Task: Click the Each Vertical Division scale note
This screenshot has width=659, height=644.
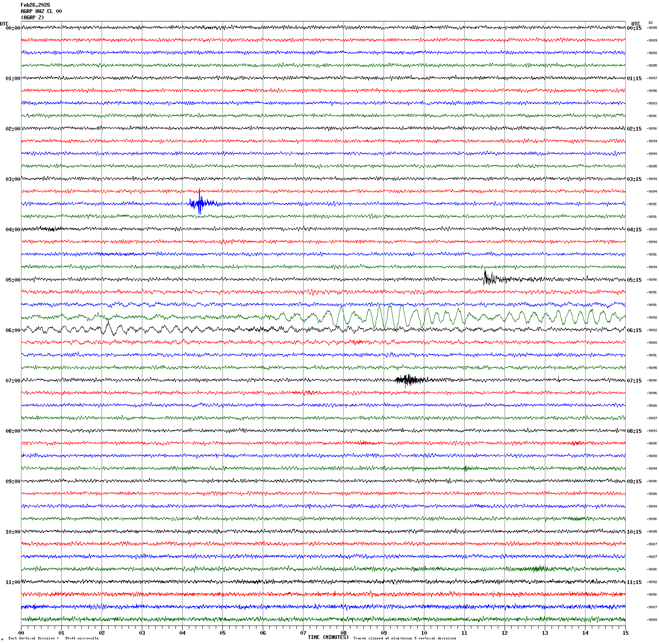Action: pos(53,638)
